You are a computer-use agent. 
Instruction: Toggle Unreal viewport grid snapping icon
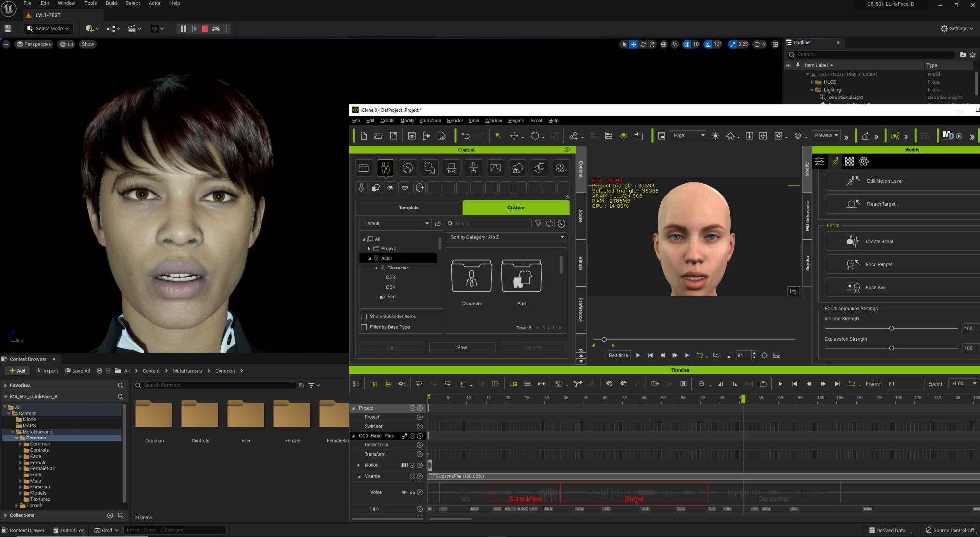687,44
